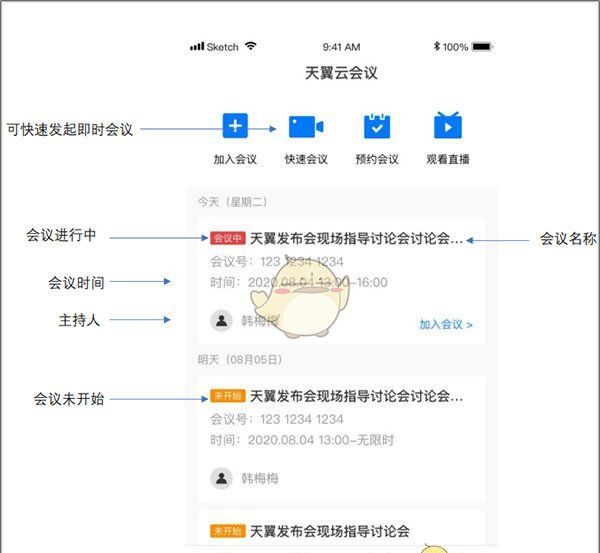Tap the 快速会议 label
The image size is (600, 553).
[306, 159]
